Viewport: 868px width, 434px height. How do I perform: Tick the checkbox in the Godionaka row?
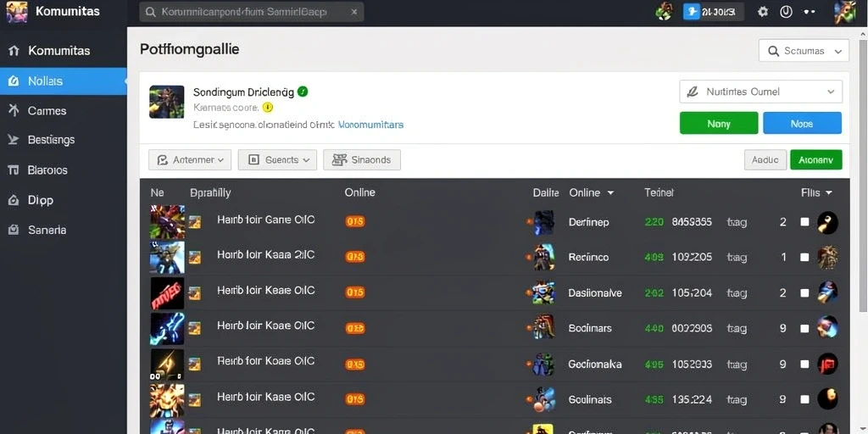coord(805,364)
